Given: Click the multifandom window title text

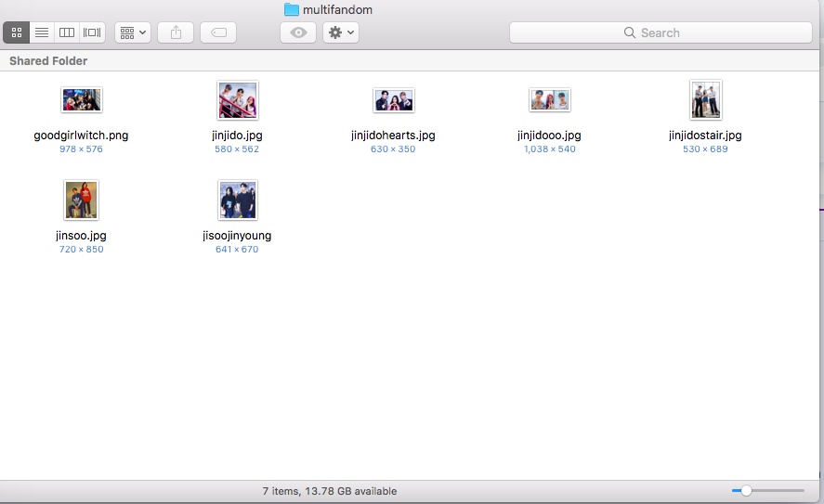Looking at the screenshot, I should pyautogui.click(x=337, y=9).
